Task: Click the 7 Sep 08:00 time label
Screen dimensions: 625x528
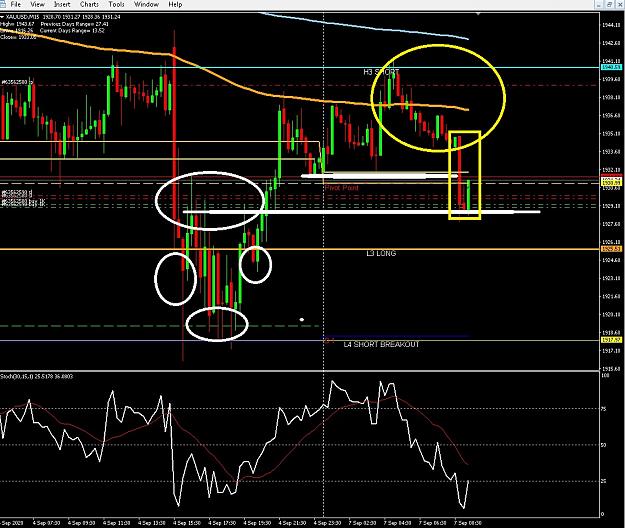Action: coord(468,523)
